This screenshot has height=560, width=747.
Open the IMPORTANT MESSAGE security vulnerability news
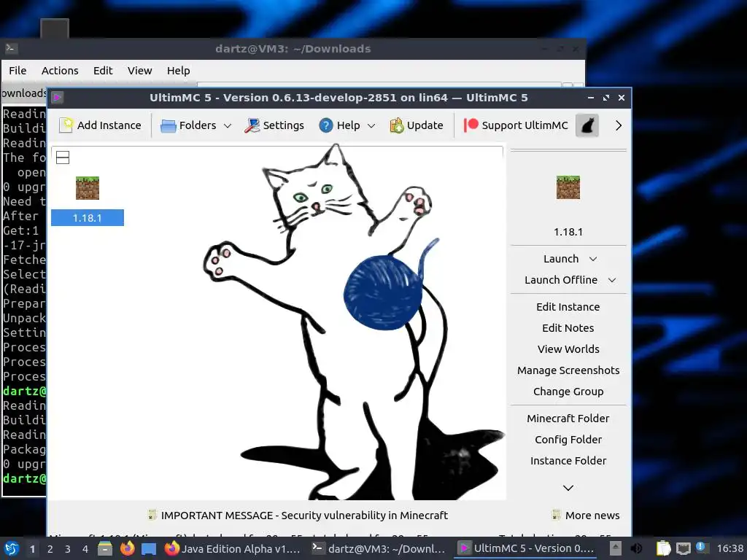[x=298, y=516]
